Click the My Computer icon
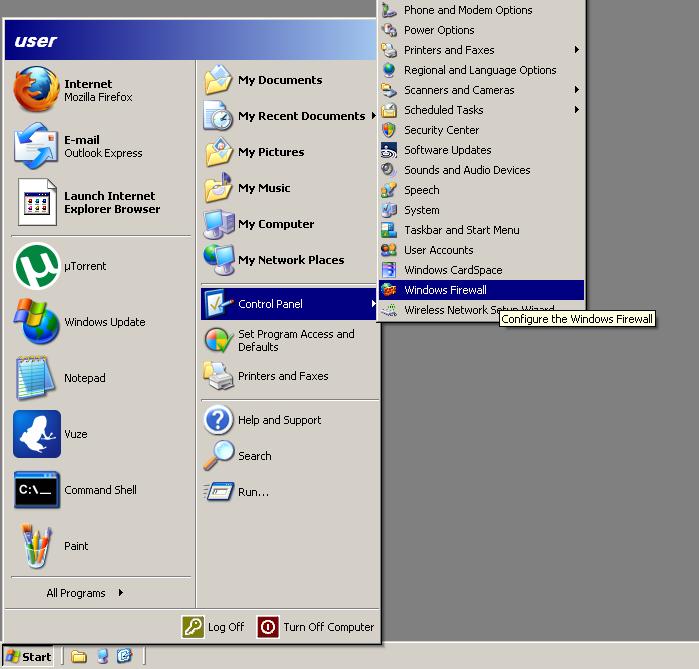The width and height of the screenshot is (699, 669). 218,224
